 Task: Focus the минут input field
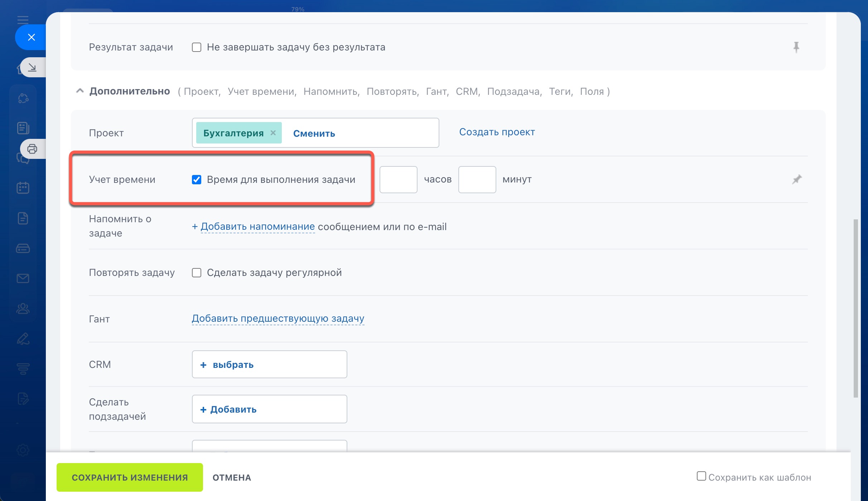click(x=477, y=180)
